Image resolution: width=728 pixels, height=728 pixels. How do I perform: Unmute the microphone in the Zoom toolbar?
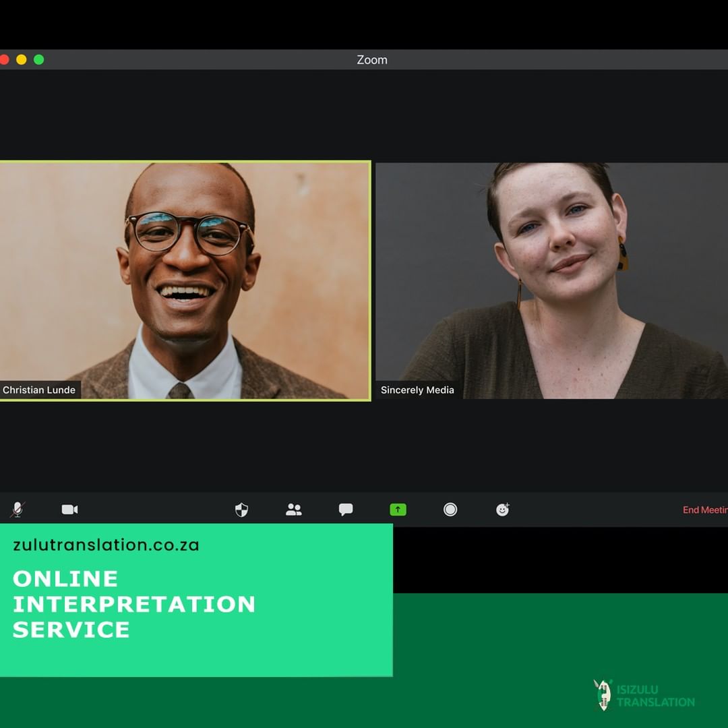pos(18,510)
